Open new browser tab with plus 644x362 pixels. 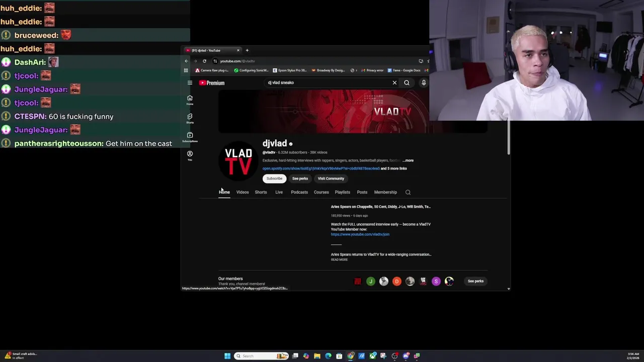tap(247, 50)
